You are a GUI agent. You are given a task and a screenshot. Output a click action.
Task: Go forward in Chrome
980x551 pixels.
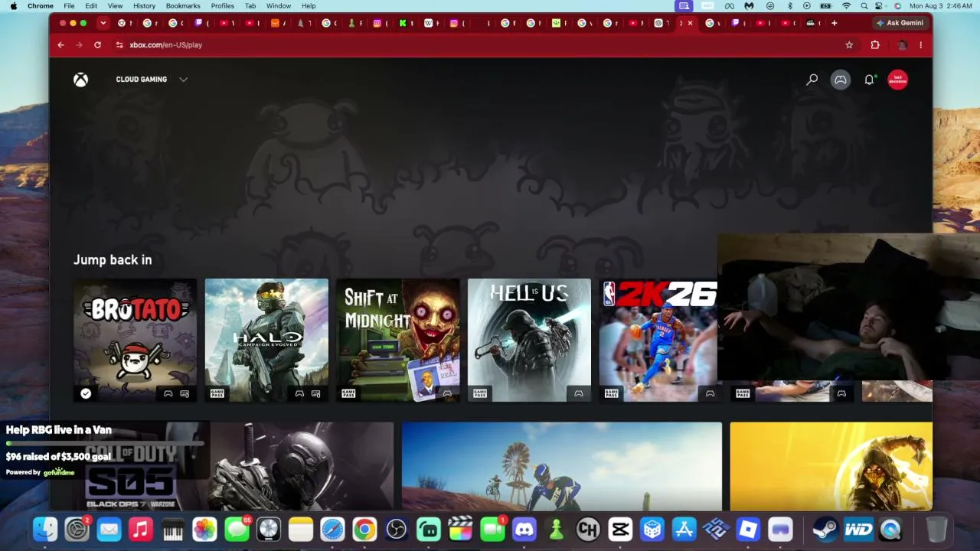[x=79, y=45]
